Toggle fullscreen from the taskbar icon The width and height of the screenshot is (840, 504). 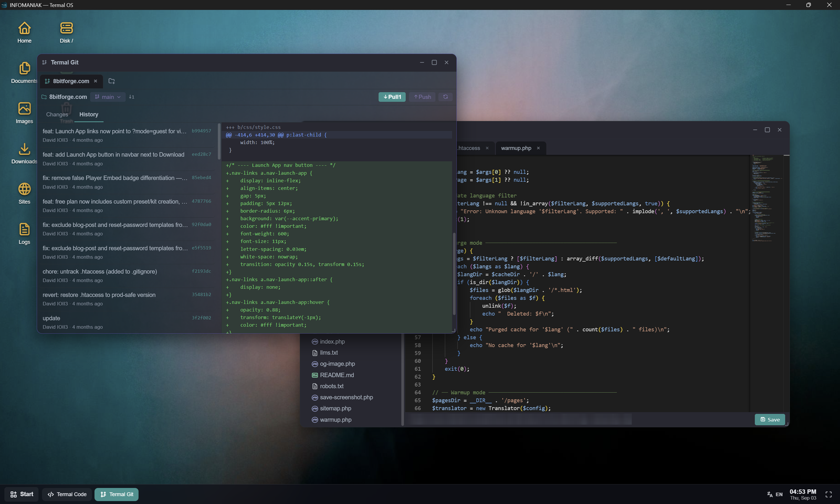(828, 495)
